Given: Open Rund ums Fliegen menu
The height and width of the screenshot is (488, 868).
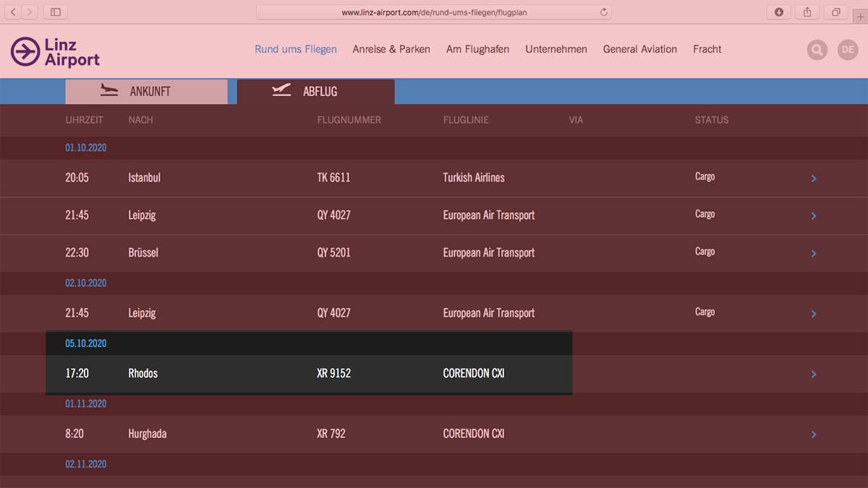Looking at the screenshot, I should [295, 49].
